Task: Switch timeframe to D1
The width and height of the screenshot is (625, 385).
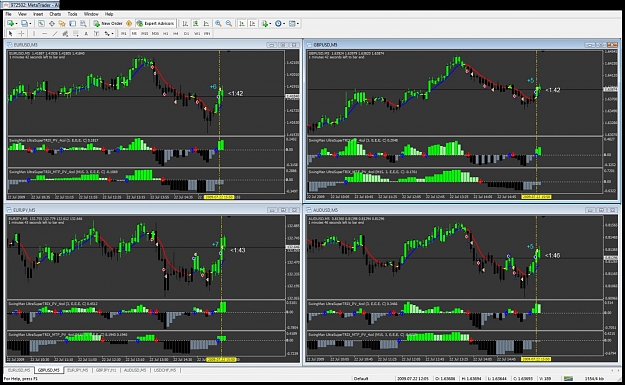Action: [x=187, y=33]
